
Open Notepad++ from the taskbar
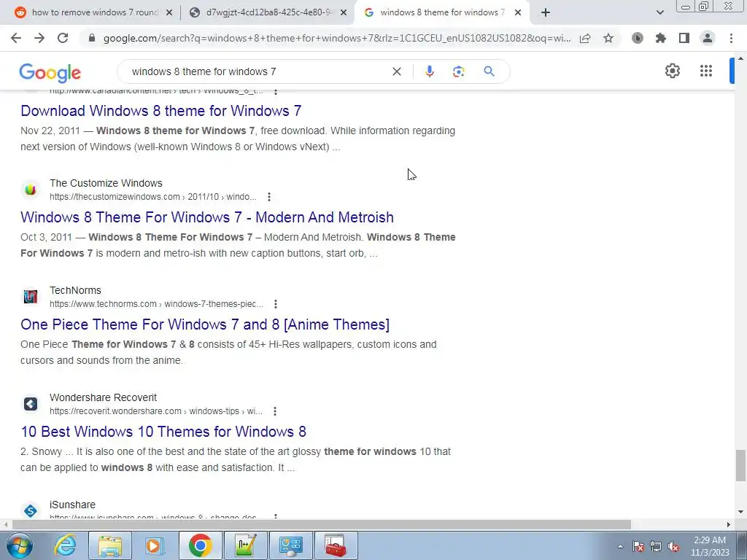[245, 545]
